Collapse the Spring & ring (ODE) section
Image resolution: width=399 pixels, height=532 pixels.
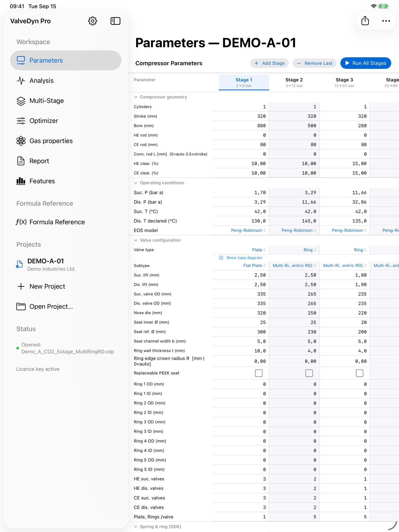click(135, 527)
